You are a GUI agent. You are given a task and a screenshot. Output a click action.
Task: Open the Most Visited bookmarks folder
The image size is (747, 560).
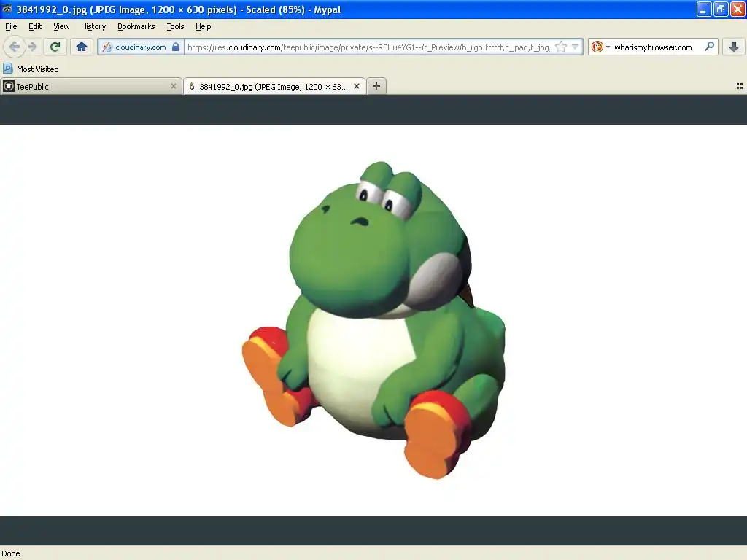31,69
